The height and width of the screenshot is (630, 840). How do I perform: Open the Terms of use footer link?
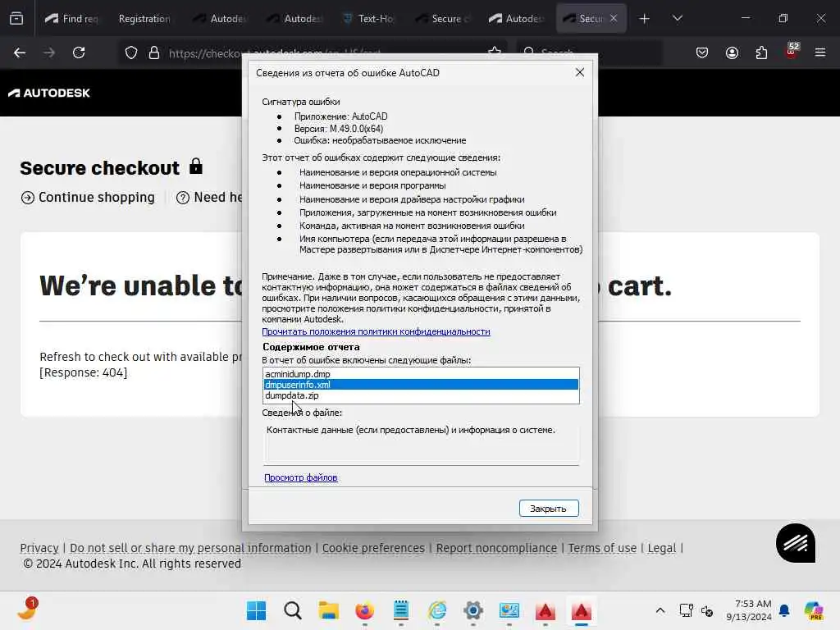(602, 548)
